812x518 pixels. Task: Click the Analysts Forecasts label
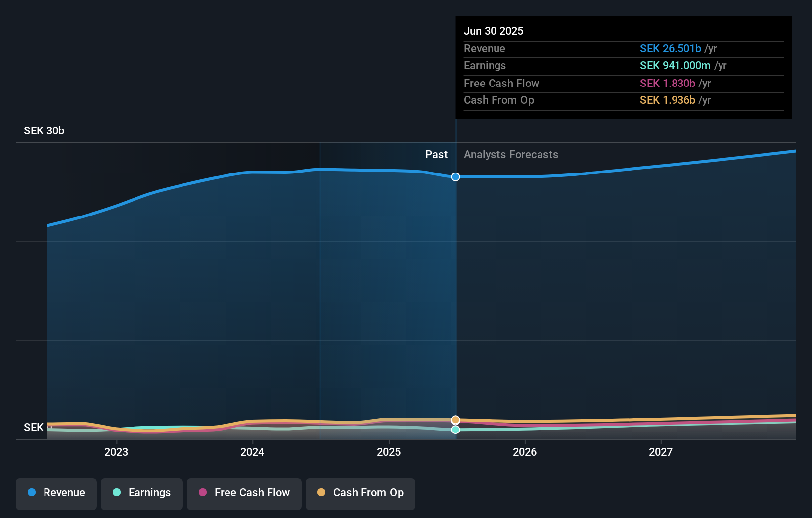[x=511, y=155]
